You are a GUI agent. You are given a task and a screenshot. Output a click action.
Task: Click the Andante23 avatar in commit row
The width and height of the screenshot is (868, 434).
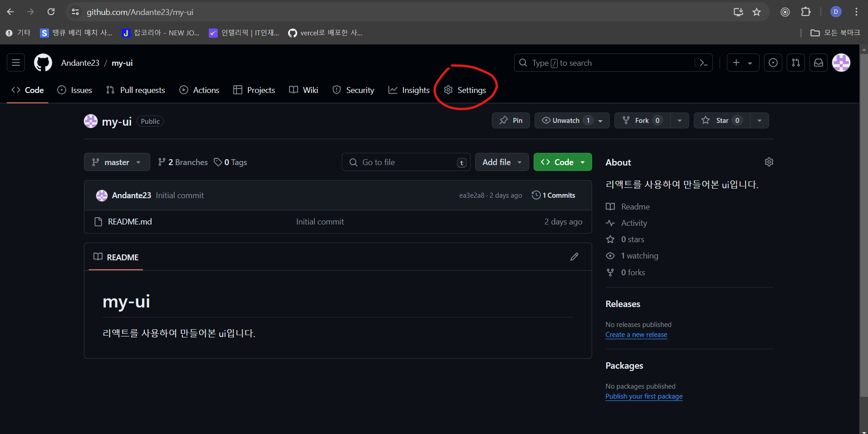(x=102, y=195)
